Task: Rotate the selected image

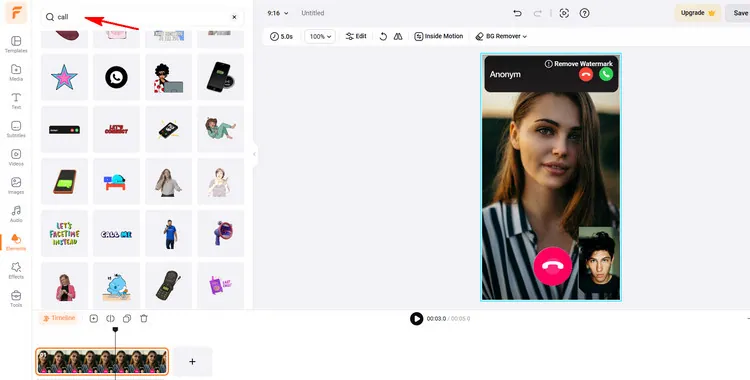Action: pos(383,36)
